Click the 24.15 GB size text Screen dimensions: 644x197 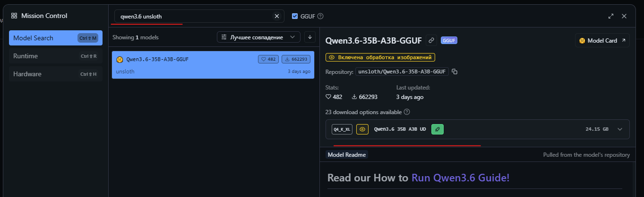click(x=597, y=129)
